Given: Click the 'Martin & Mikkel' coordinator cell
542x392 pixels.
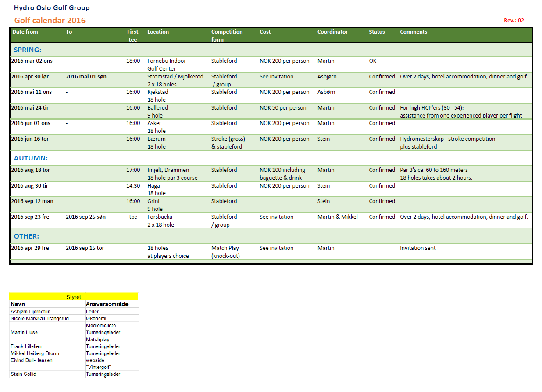Looking at the screenshot, I should tap(338, 217).
